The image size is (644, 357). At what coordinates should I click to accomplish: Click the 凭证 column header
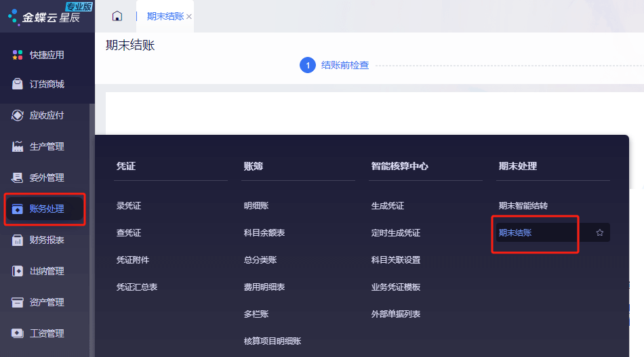[x=126, y=166]
